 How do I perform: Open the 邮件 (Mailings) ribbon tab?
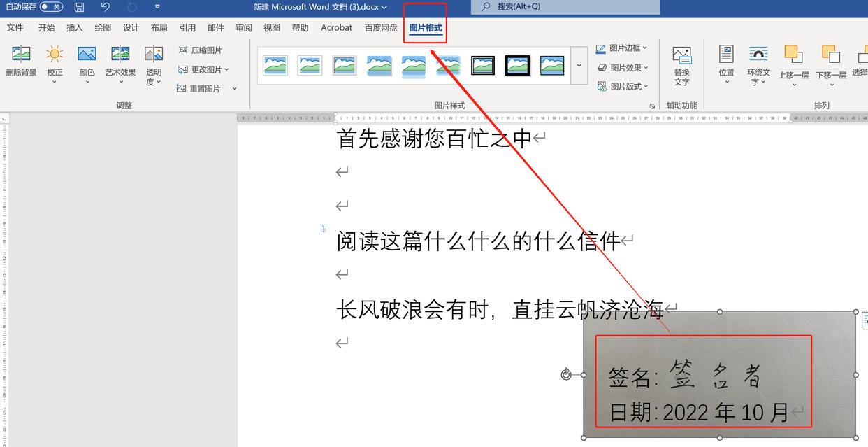[215, 27]
